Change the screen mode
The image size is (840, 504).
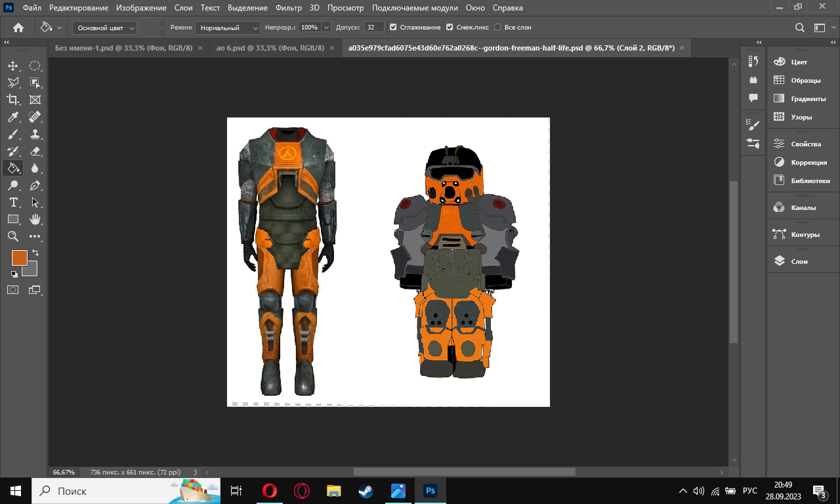click(35, 289)
